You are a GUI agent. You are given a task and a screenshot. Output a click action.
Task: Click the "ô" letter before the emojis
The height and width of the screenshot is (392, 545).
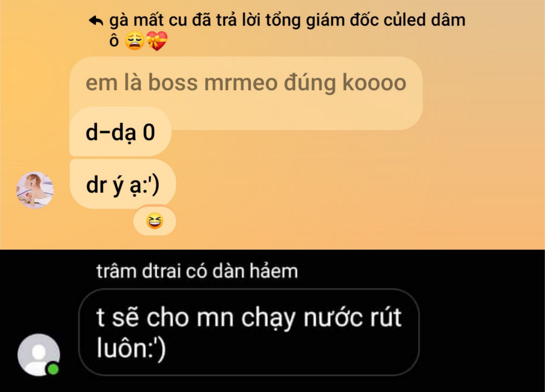tap(114, 41)
